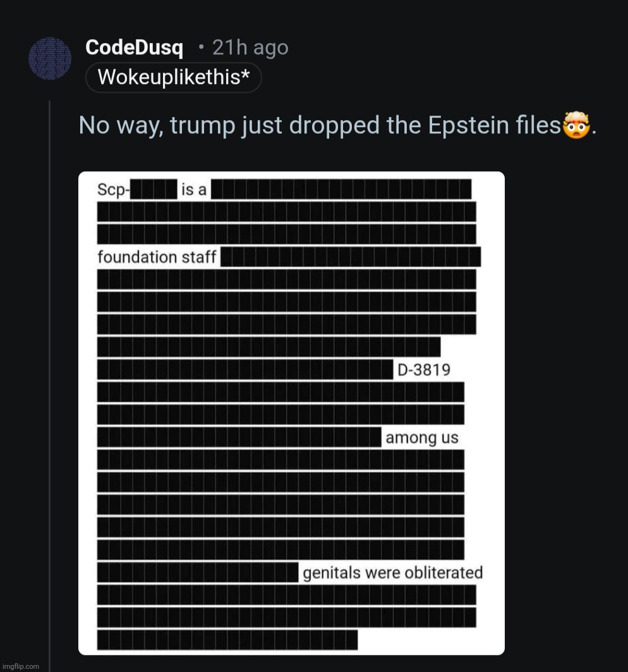Open the CodeDusq username profile link
Screen dimensions: 628x672
coord(134,47)
